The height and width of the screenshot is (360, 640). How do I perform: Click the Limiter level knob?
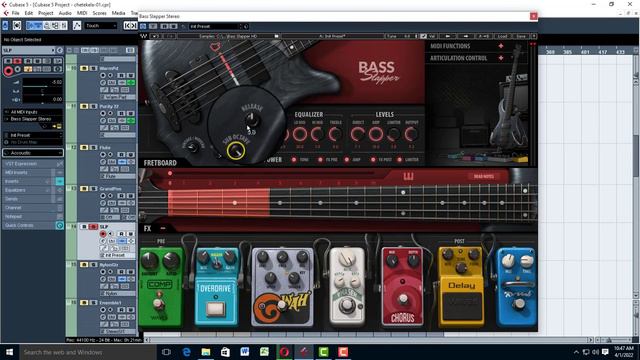(393, 134)
